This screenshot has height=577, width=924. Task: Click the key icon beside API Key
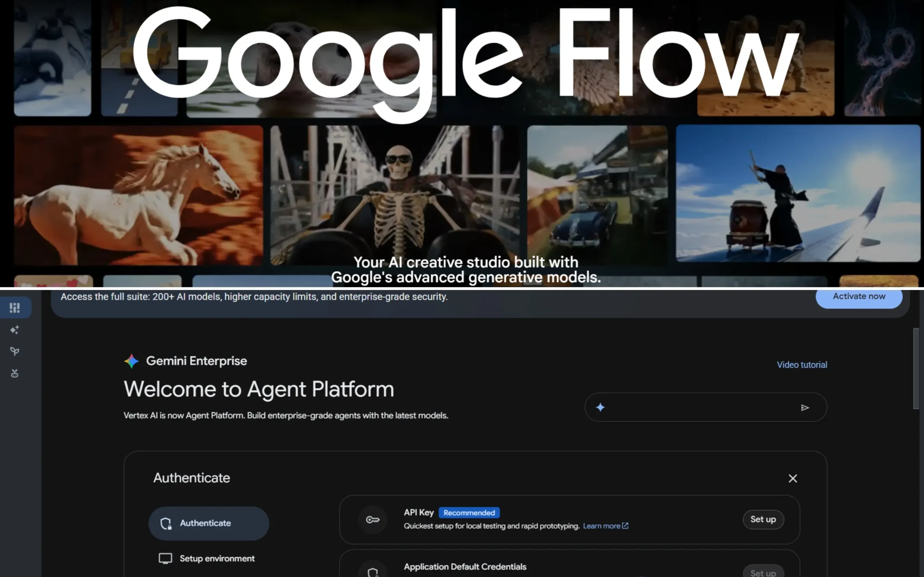373,520
